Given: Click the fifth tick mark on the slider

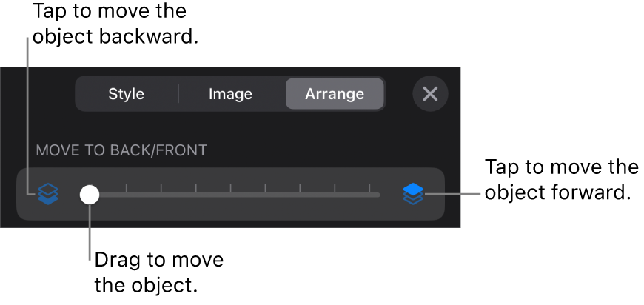Looking at the screenshot, I should tap(265, 194).
